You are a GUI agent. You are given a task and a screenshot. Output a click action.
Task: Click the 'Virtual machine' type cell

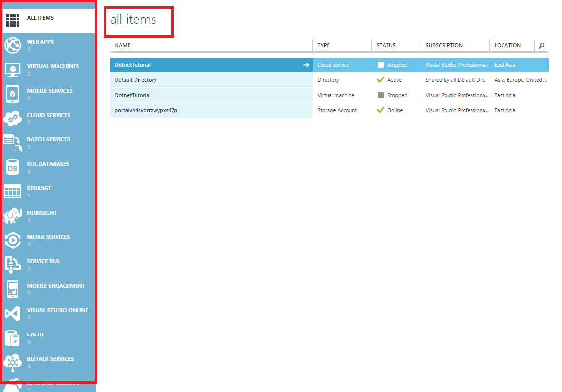(x=336, y=95)
